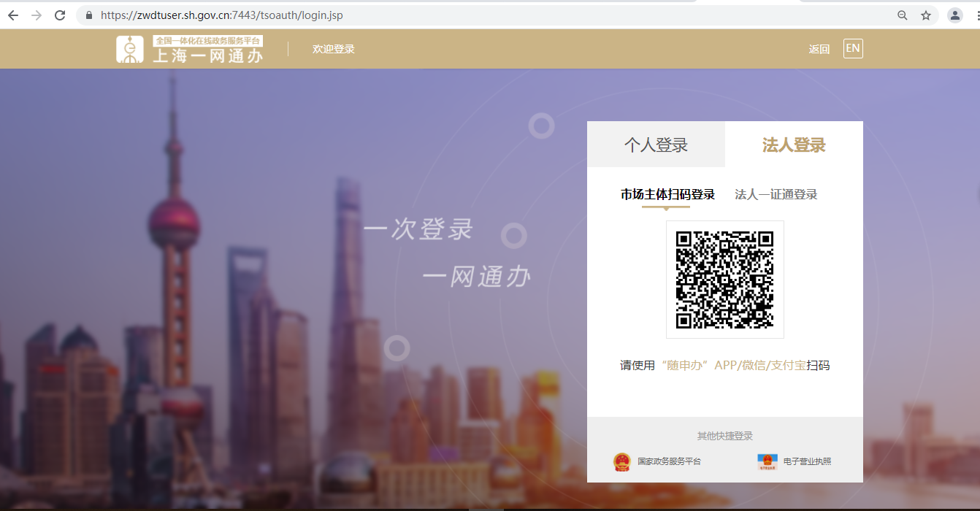Click the "随申办"APP/微信/支付宝 text
This screenshot has width=980, height=511.
(x=733, y=366)
